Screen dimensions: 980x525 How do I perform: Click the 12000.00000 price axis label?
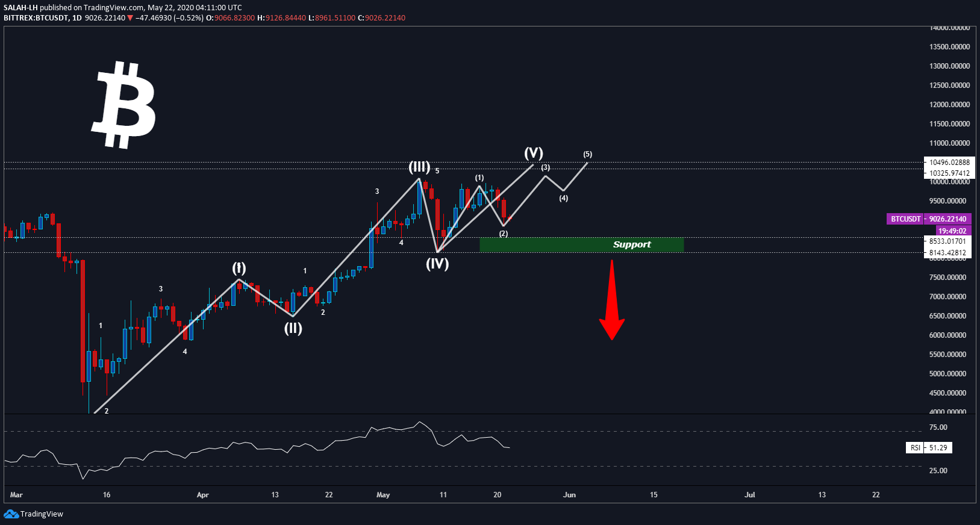(949, 105)
